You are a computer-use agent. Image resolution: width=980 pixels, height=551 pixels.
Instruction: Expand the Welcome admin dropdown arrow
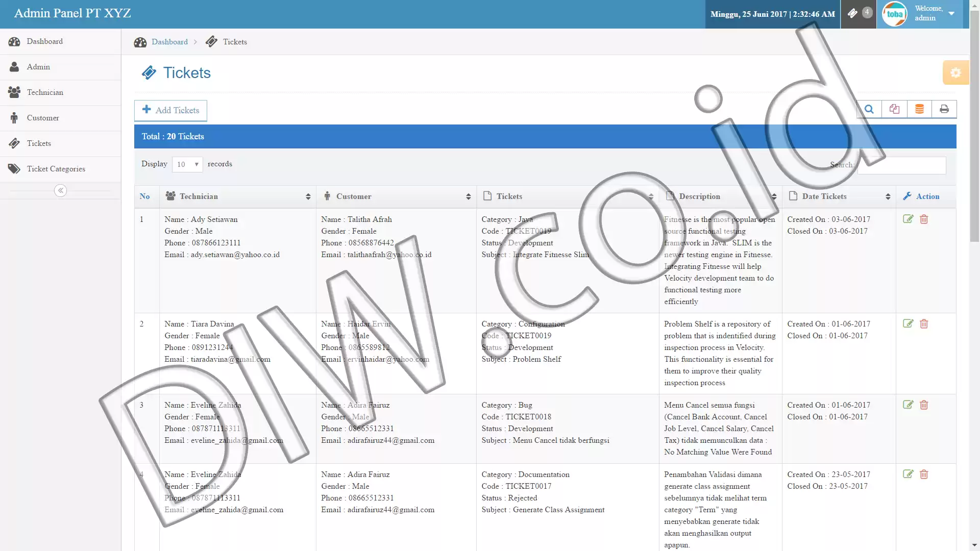[x=951, y=14]
